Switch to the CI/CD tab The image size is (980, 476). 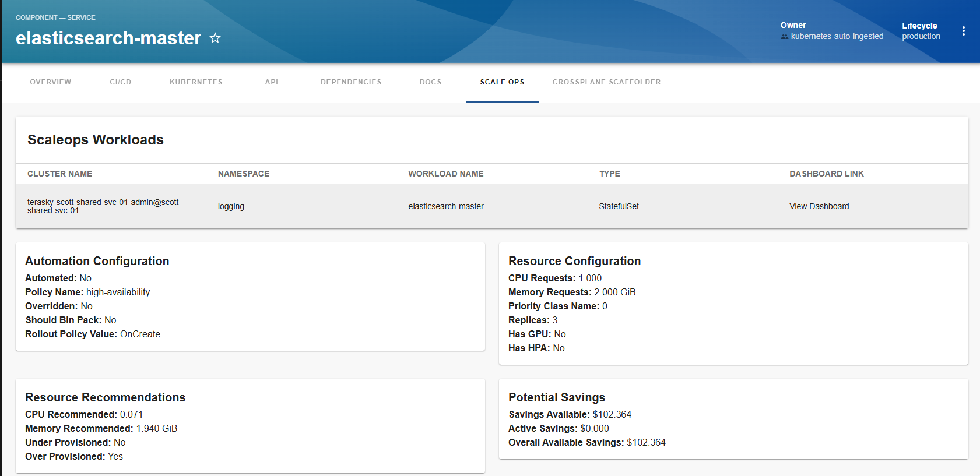point(121,82)
